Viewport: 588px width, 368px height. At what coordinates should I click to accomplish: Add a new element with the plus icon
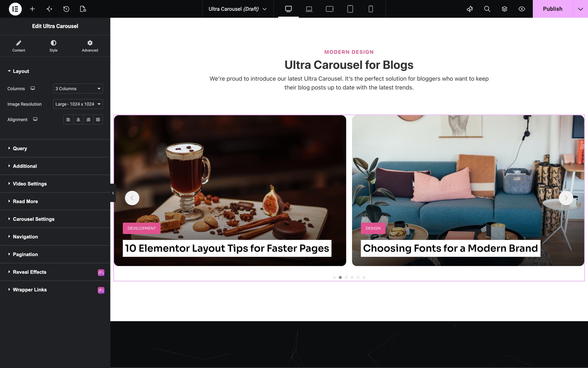point(32,9)
